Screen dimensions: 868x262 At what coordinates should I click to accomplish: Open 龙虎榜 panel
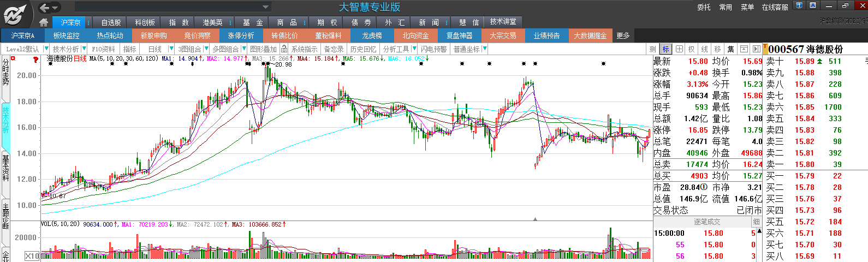[x=372, y=35]
